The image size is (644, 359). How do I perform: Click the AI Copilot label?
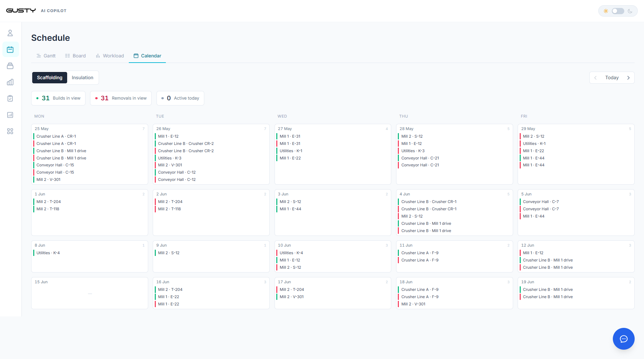point(54,11)
